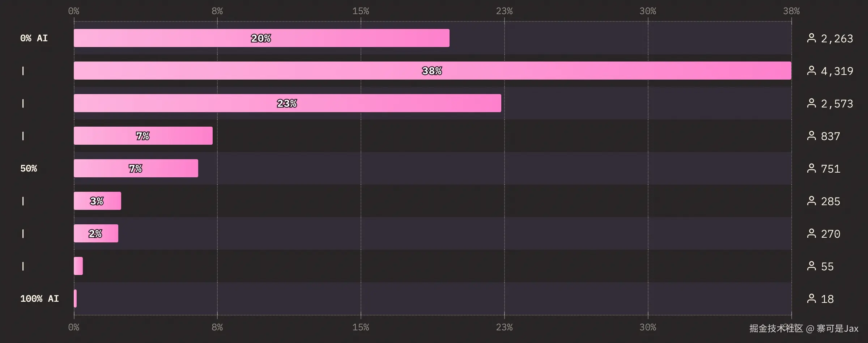Click the person icon beside 2,263

pyautogui.click(x=811, y=38)
